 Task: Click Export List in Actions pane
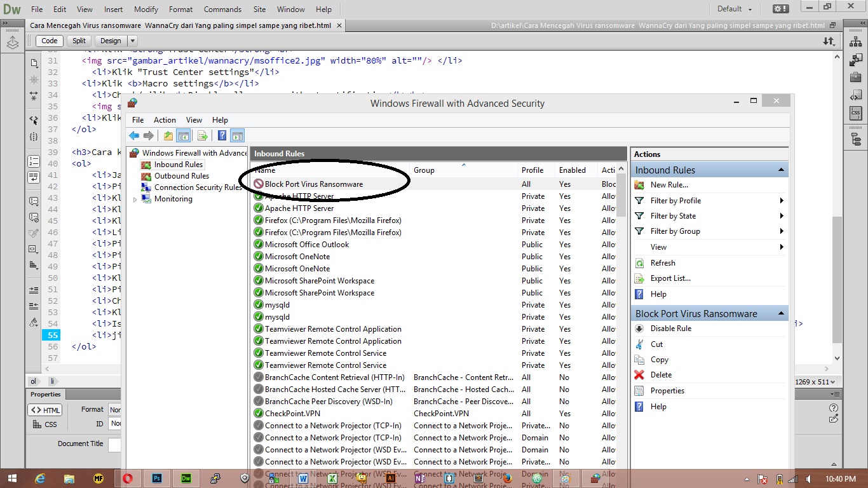coord(670,278)
